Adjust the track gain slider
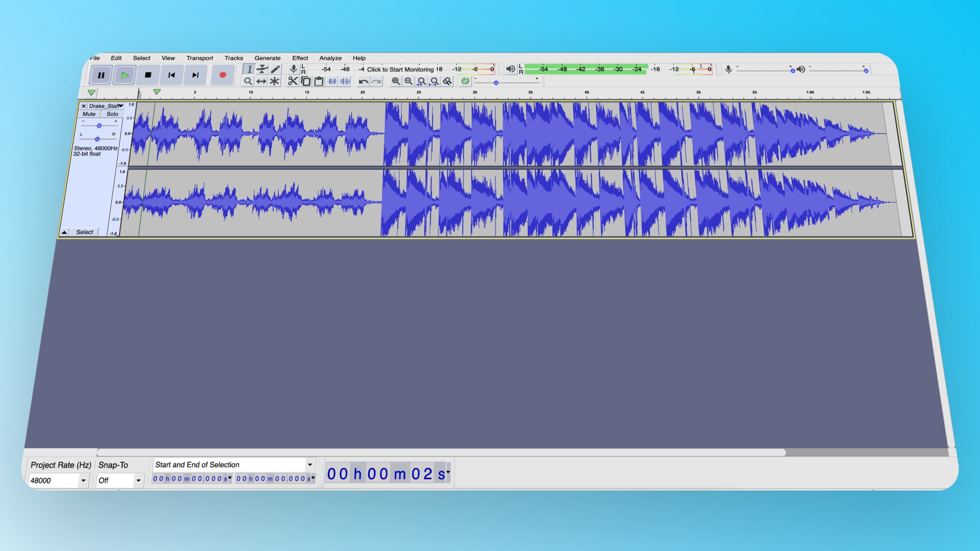980x551 pixels. [x=99, y=126]
